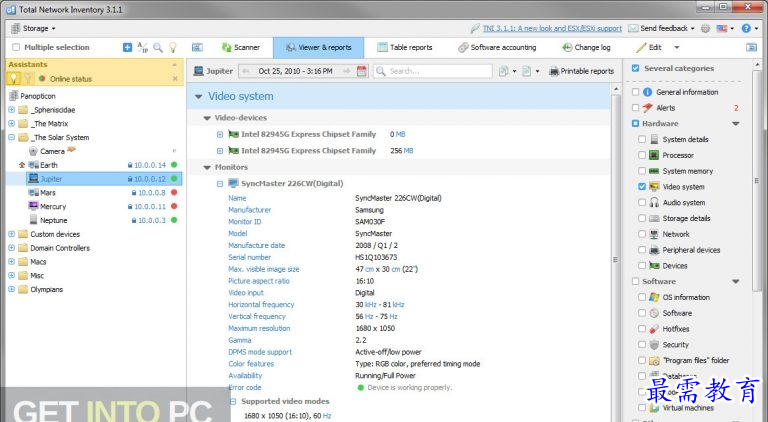
Task: Toggle the assistants lightbulb icon in toolbar
Action: 172,47
